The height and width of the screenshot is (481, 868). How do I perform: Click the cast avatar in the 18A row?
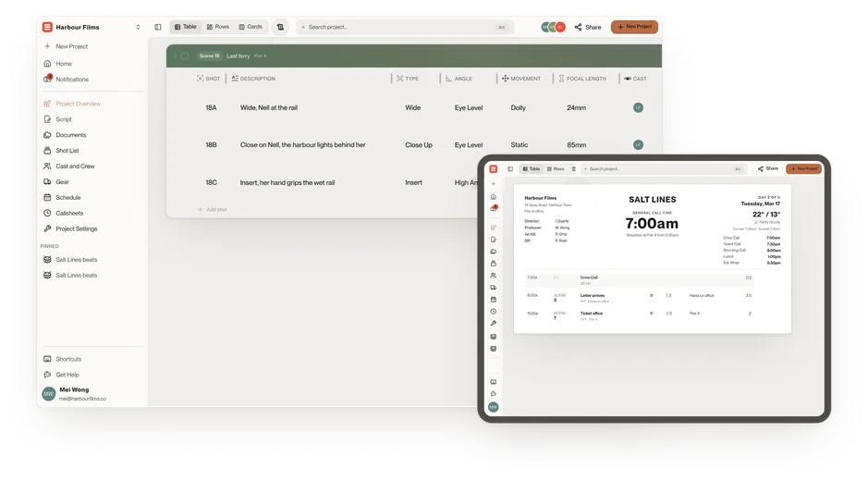pos(638,107)
